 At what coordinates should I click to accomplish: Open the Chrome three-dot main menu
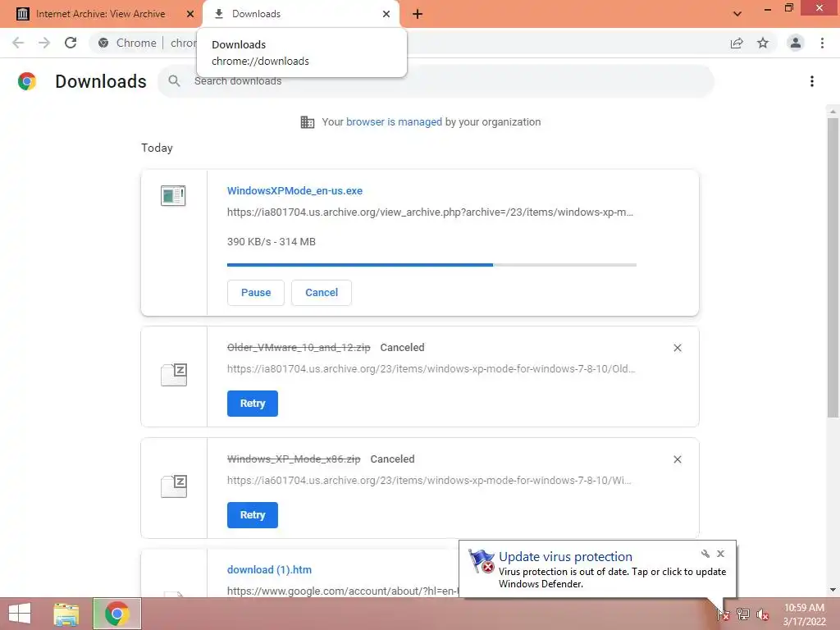click(822, 43)
